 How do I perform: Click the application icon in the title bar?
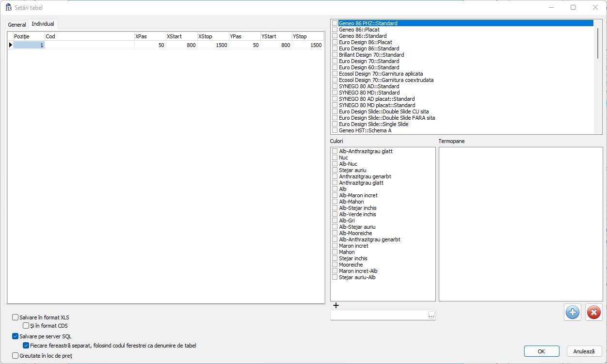(x=8, y=8)
